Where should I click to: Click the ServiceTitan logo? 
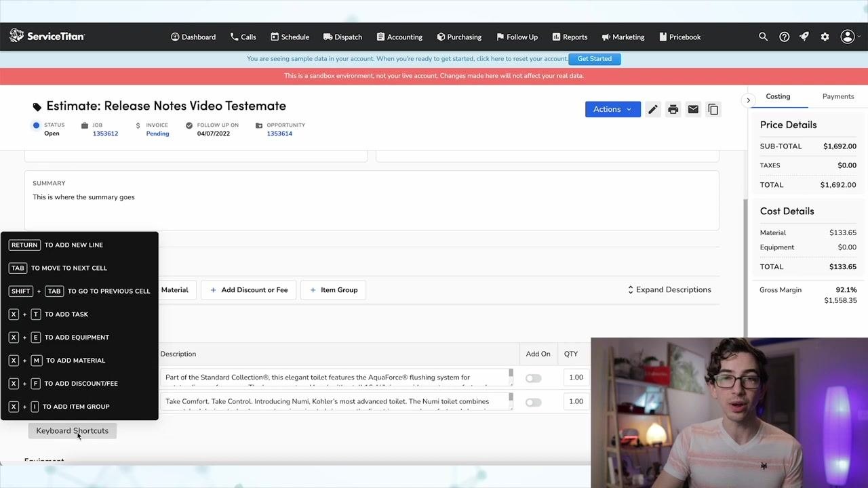[x=47, y=36]
